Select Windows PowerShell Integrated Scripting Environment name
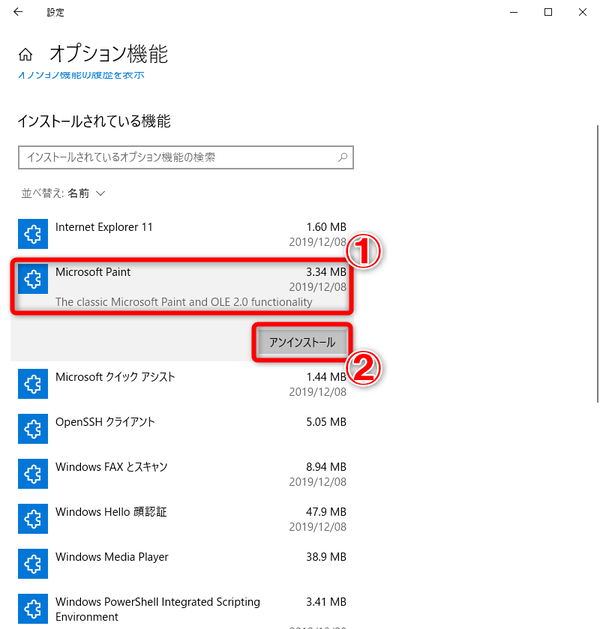The height and width of the screenshot is (629, 600). [x=158, y=609]
